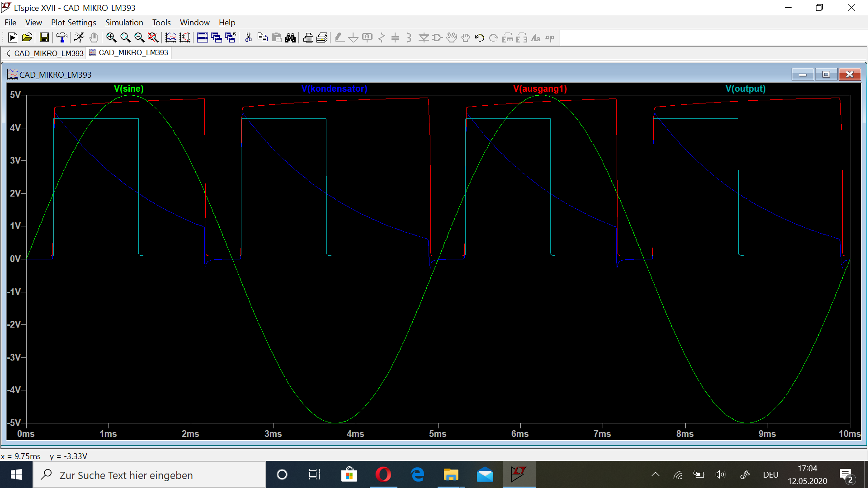Viewport: 868px width, 488px height.
Task: Open the volume control in tray
Action: click(720, 474)
